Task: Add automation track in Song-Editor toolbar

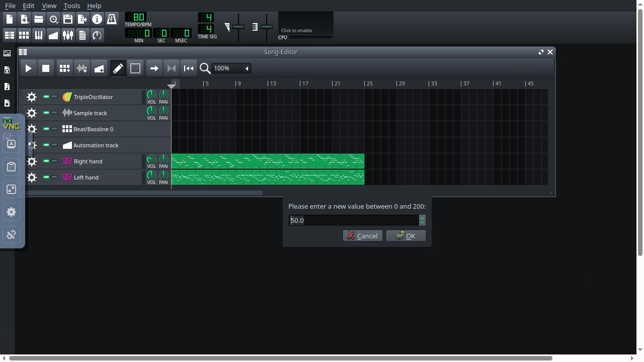Action: [100, 68]
